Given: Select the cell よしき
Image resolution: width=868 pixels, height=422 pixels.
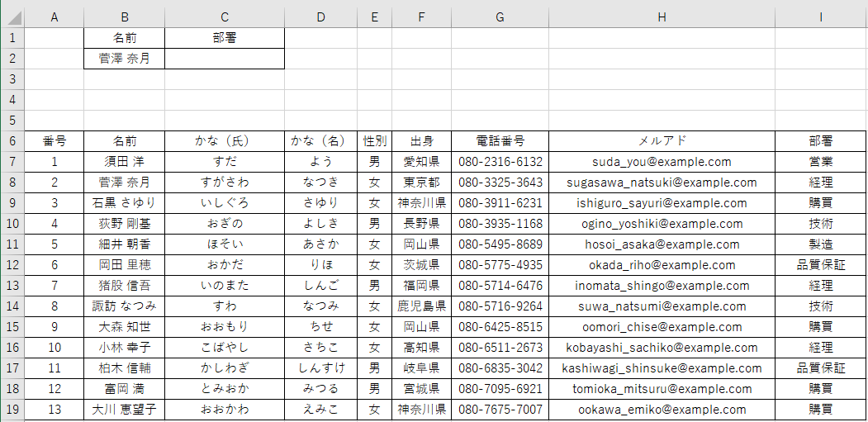Looking at the screenshot, I should pyautogui.click(x=321, y=224).
